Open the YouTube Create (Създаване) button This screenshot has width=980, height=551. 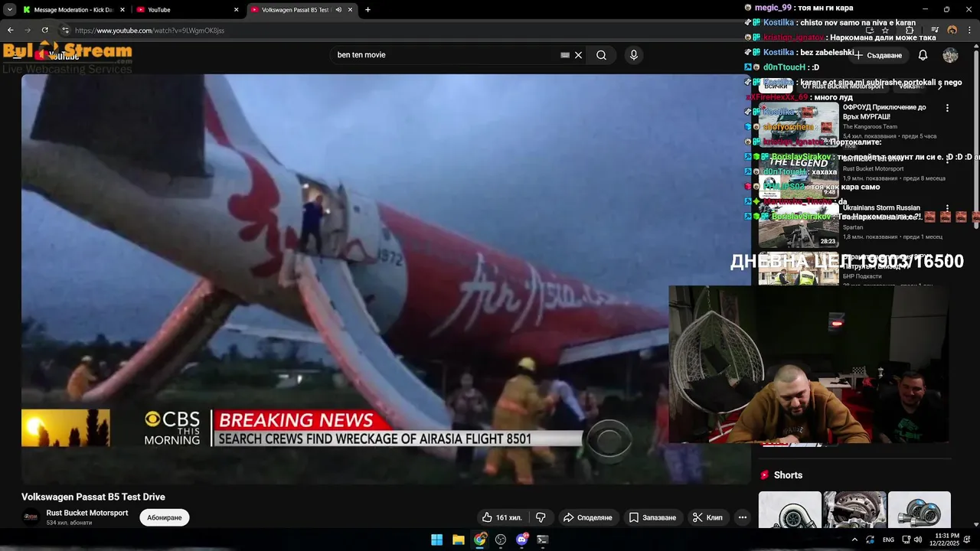(879, 55)
